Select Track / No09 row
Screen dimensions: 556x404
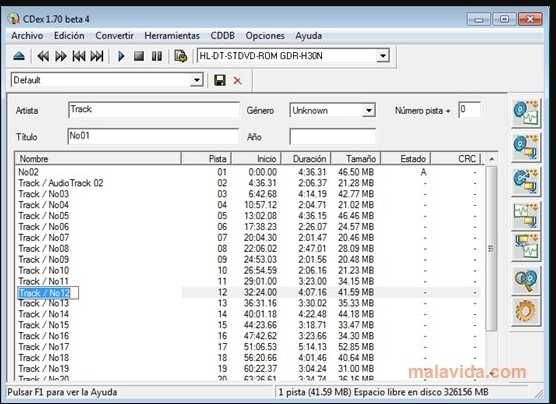pyautogui.click(x=248, y=260)
